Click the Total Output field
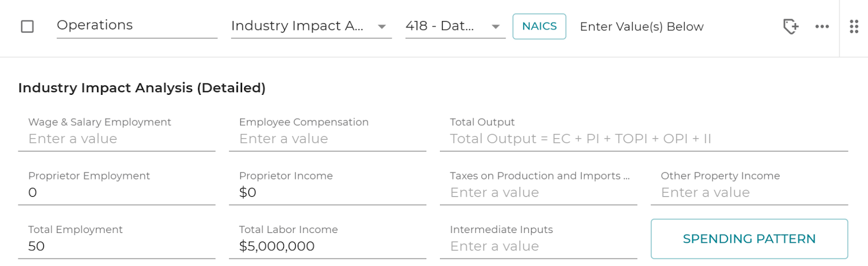The height and width of the screenshot is (266, 868). (x=644, y=132)
